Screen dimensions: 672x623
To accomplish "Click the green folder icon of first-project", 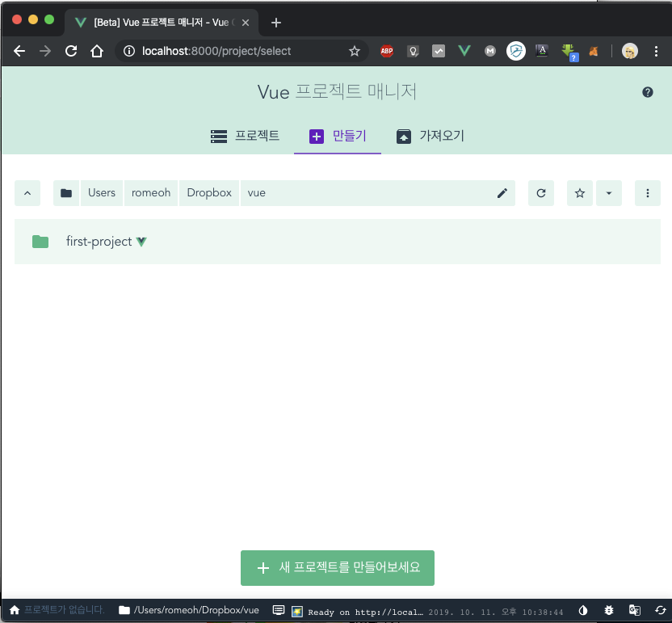I will pos(40,242).
